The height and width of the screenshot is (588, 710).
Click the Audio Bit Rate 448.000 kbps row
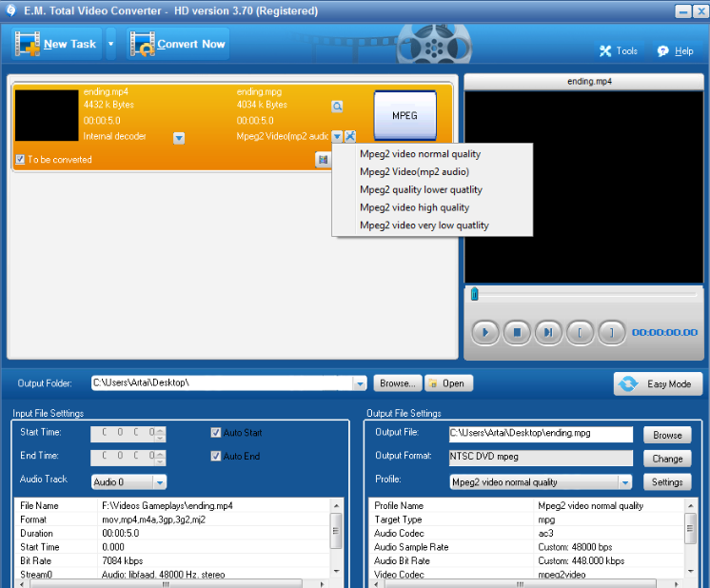pyautogui.click(x=526, y=560)
